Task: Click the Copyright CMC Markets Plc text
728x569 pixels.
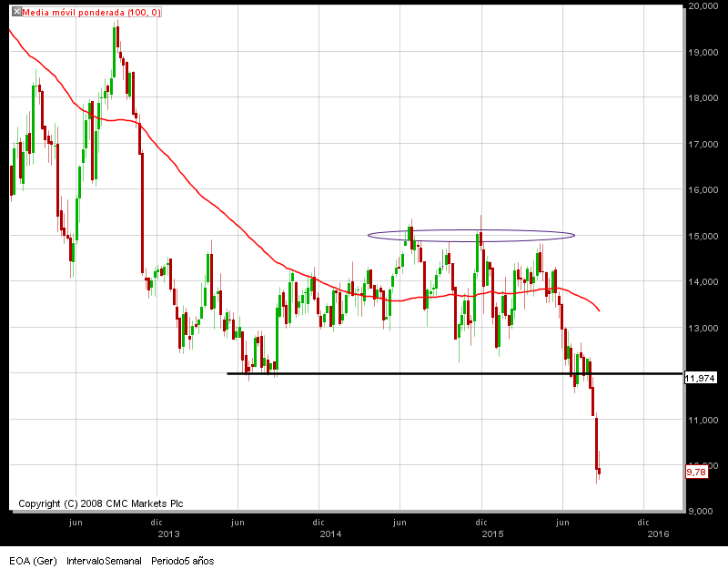Action: click(x=101, y=503)
